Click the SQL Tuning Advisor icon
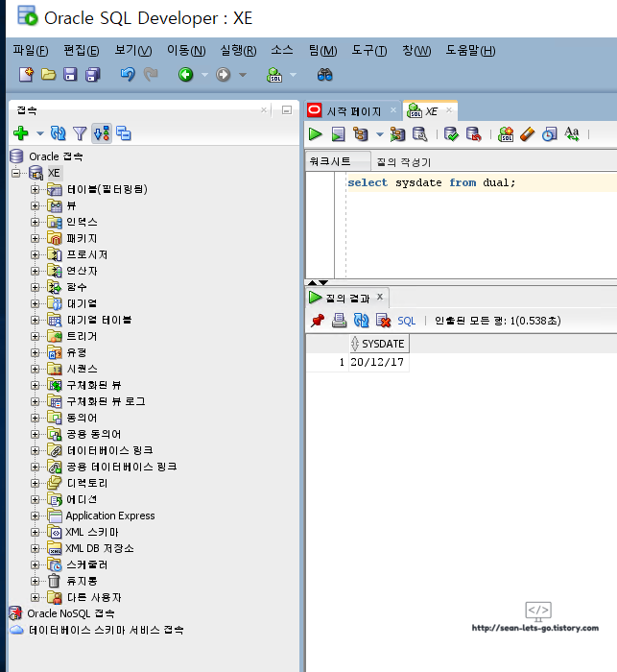The image size is (617, 672). click(x=419, y=134)
